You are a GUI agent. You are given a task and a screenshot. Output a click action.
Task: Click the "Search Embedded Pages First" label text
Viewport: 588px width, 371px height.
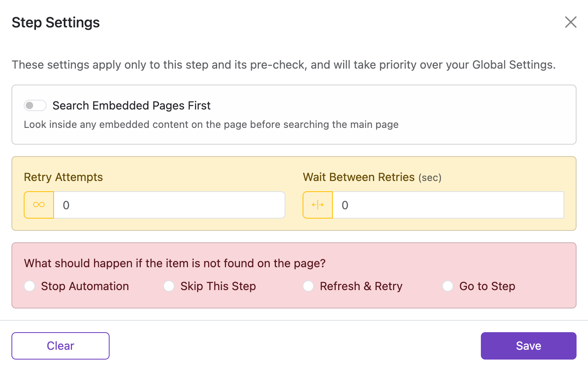(x=131, y=105)
